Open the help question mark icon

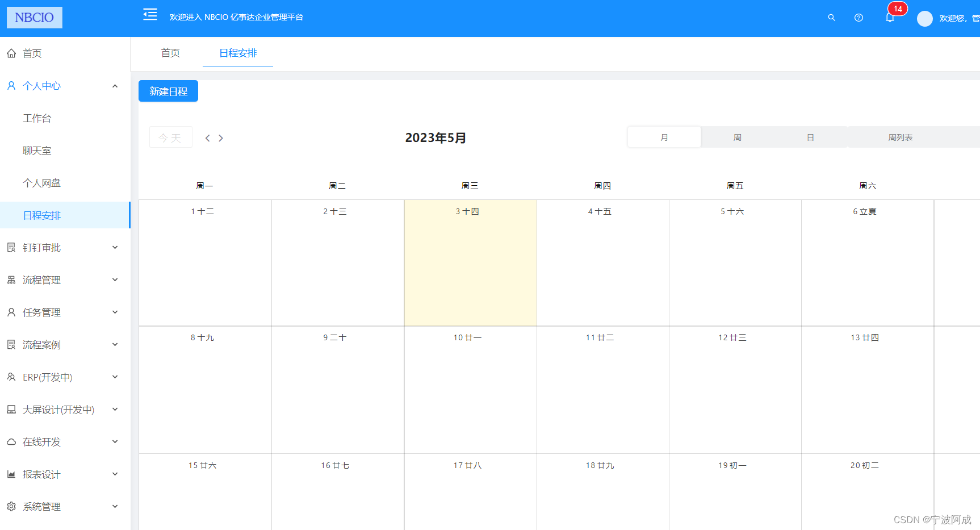pos(858,18)
